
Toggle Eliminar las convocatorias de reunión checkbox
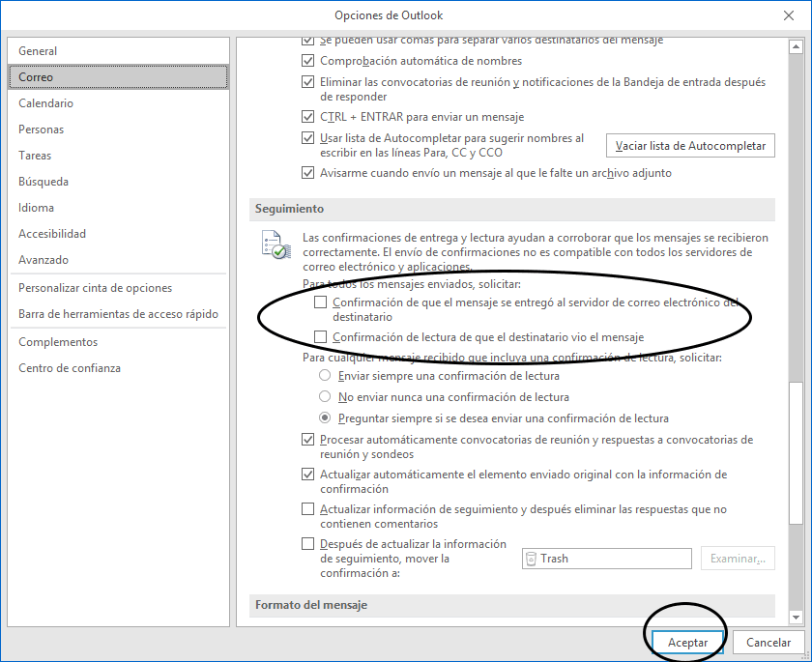click(x=307, y=82)
